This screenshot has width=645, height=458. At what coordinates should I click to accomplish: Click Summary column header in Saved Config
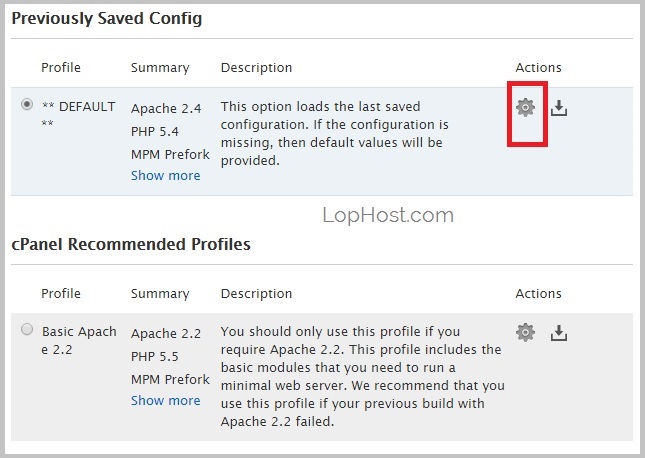[160, 67]
